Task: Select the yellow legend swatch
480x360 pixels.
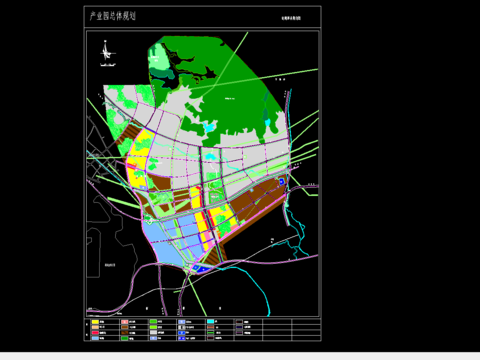Action: (x=95, y=322)
